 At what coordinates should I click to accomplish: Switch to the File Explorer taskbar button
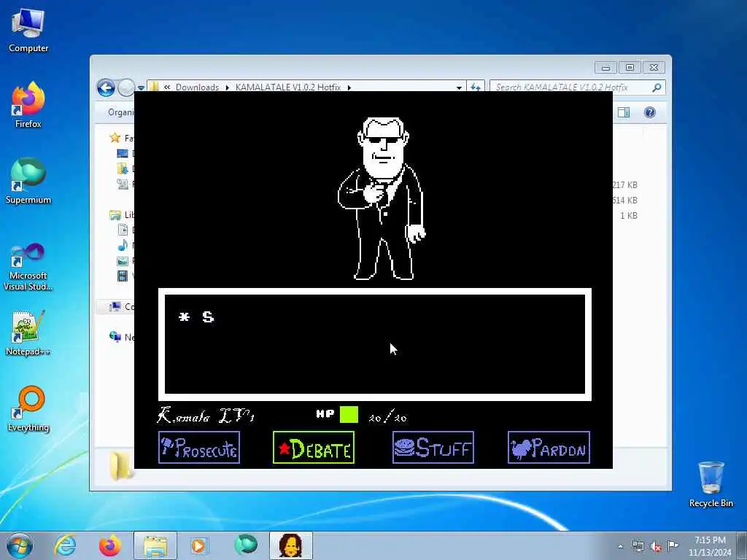(155, 545)
